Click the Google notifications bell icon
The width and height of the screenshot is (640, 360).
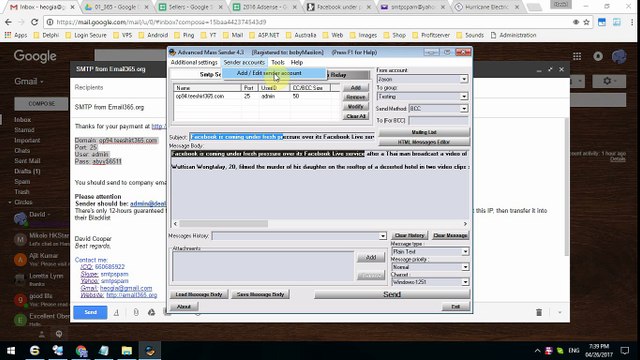pyautogui.click(x=598, y=56)
